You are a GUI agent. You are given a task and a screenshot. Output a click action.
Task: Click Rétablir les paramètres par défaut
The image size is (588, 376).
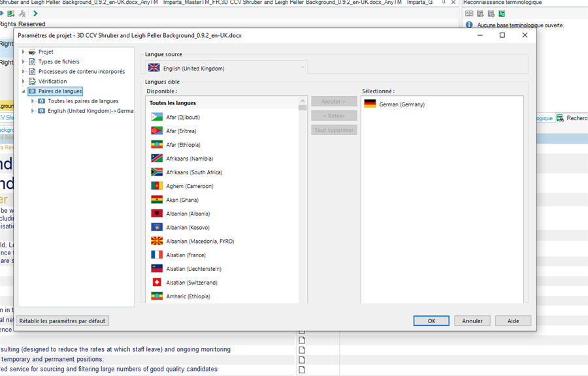click(x=62, y=321)
